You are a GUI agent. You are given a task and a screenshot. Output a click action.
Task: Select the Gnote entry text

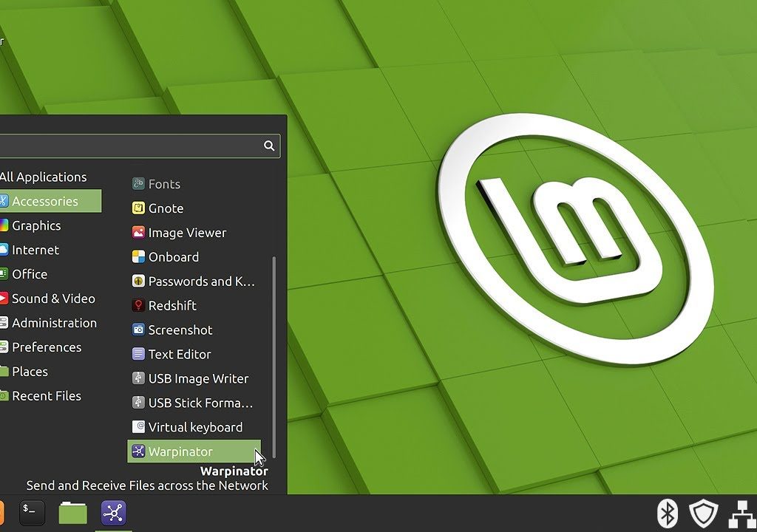166,208
